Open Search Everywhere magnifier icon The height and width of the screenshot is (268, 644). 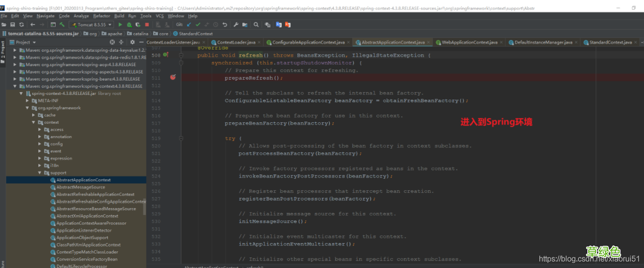[x=256, y=24]
